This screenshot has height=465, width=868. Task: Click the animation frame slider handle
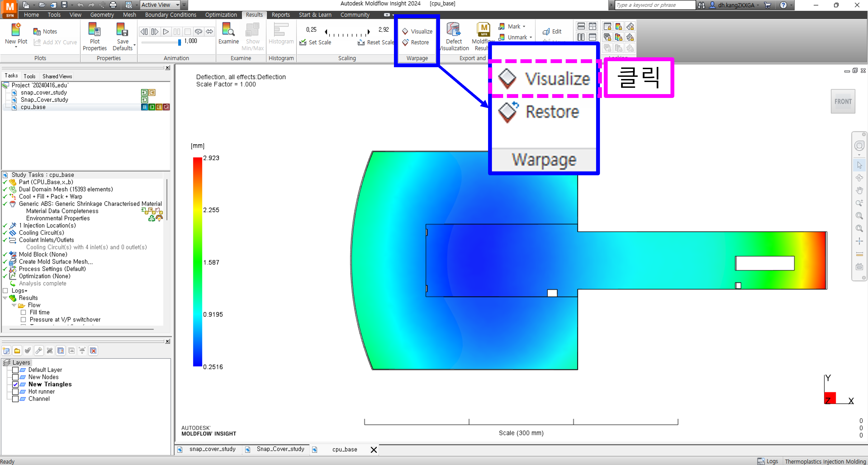point(179,42)
